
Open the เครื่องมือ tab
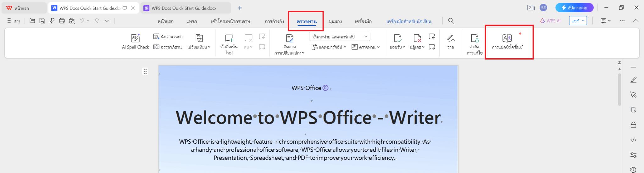363,21
